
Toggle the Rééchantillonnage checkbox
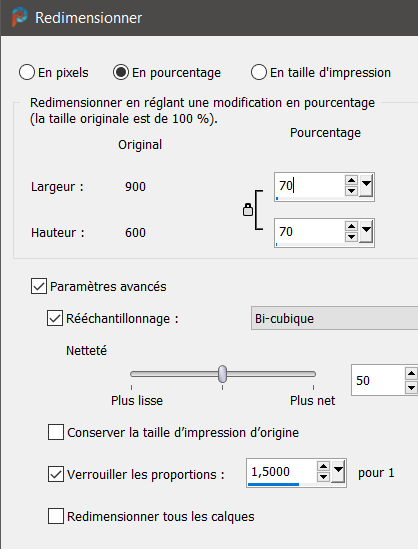point(55,318)
